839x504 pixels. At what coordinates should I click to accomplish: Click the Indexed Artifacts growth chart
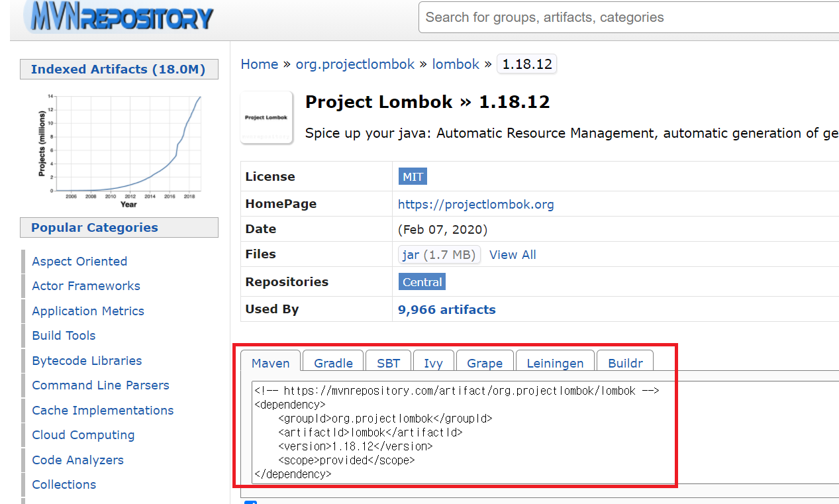tap(119, 151)
